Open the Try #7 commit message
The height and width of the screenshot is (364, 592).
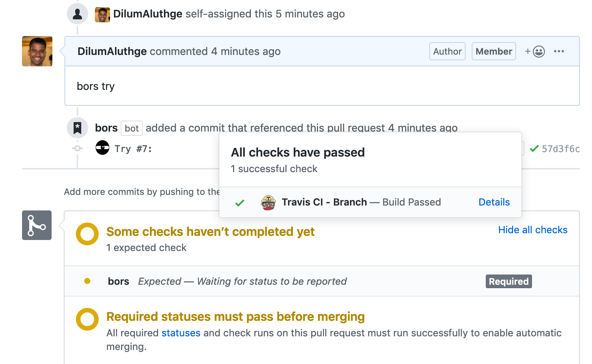[133, 149]
